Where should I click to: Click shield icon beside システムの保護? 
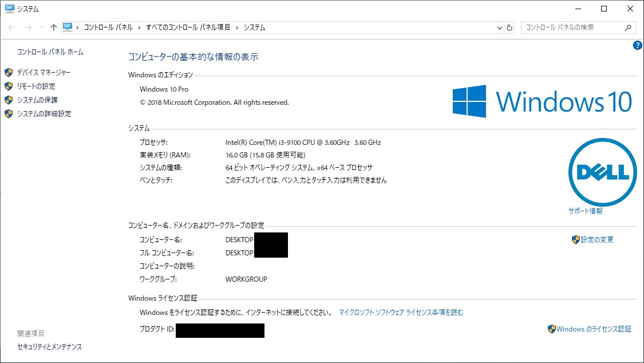[x=9, y=100]
